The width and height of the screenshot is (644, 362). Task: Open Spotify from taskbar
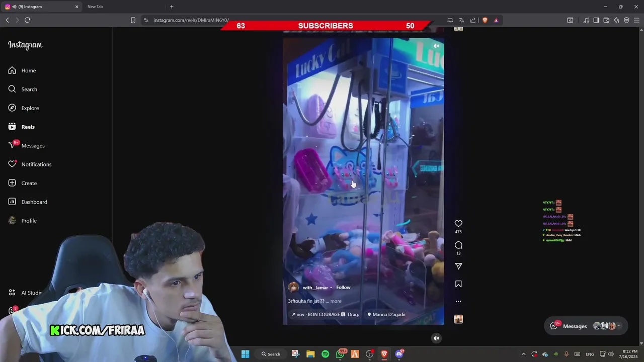325,354
